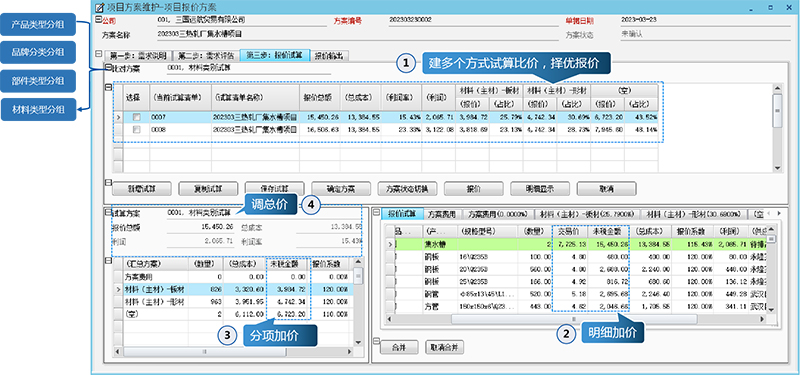Click the 报价总额 field showing 15,450.26

[201, 227]
